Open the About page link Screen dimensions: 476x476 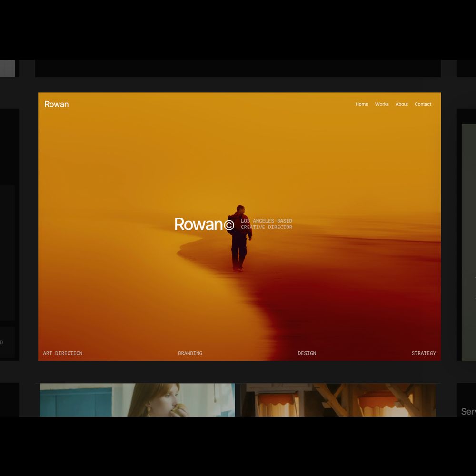click(x=402, y=104)
